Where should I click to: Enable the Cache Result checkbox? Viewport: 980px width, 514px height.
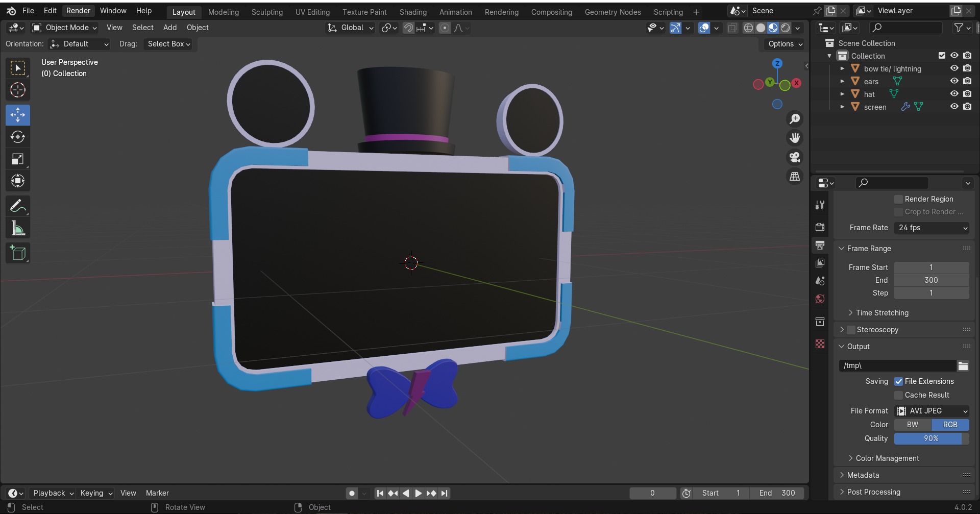899,395
